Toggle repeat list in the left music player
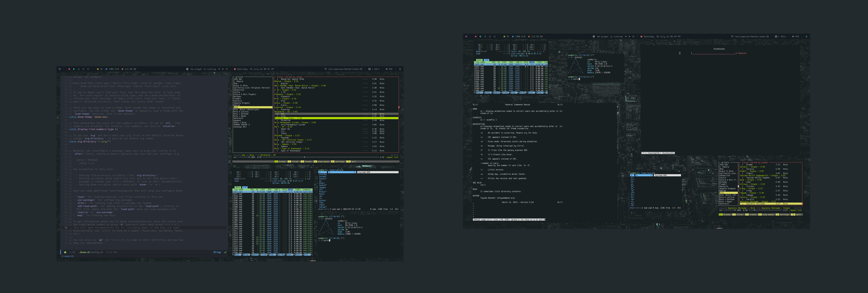 point(392,157)
